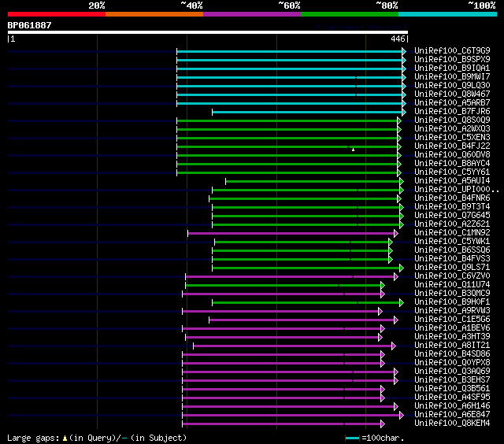Select the UniRef100_B3QMC9 hit
The height and width of the screenshot is (444, 504).
coord(452,294)
